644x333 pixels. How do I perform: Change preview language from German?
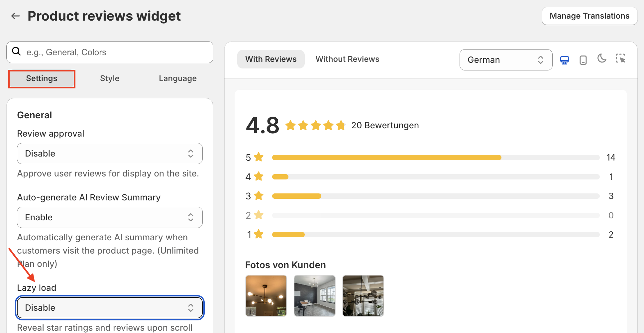pos(506,60)
